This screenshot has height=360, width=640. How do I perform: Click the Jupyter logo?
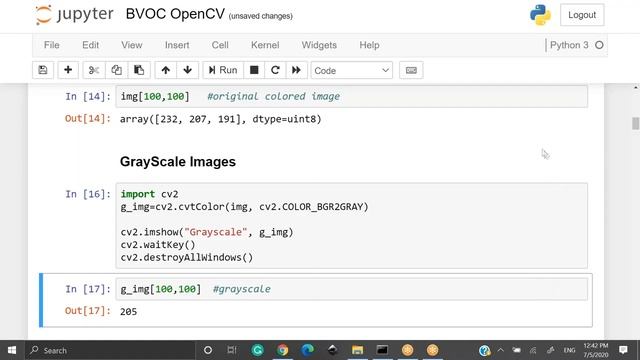[x=75, y=15]
